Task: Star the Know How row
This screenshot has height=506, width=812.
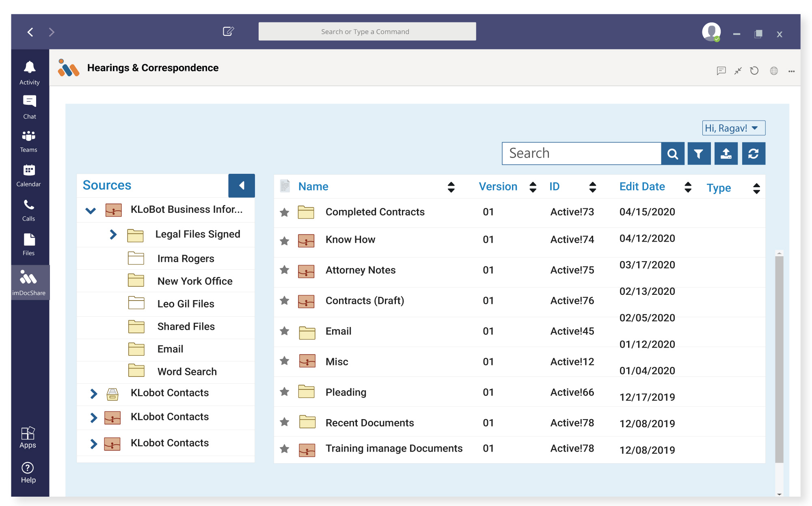Action: (x=285, y=241)
